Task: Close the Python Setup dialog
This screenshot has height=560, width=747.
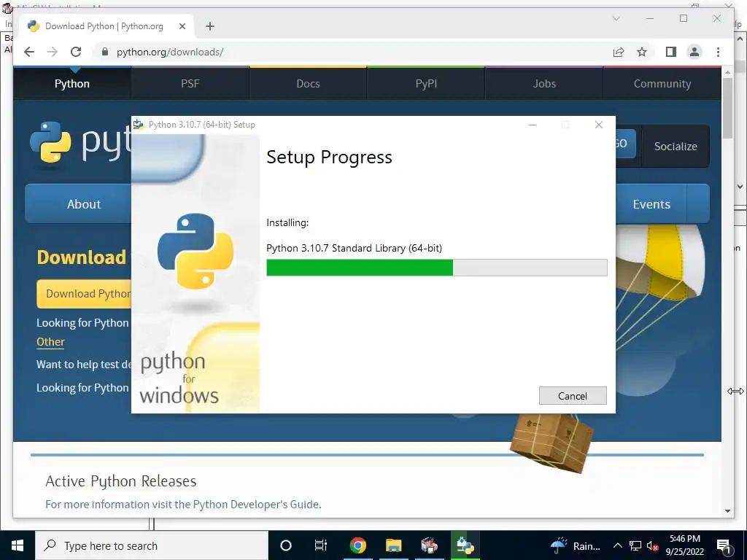Action: [599, 125]
